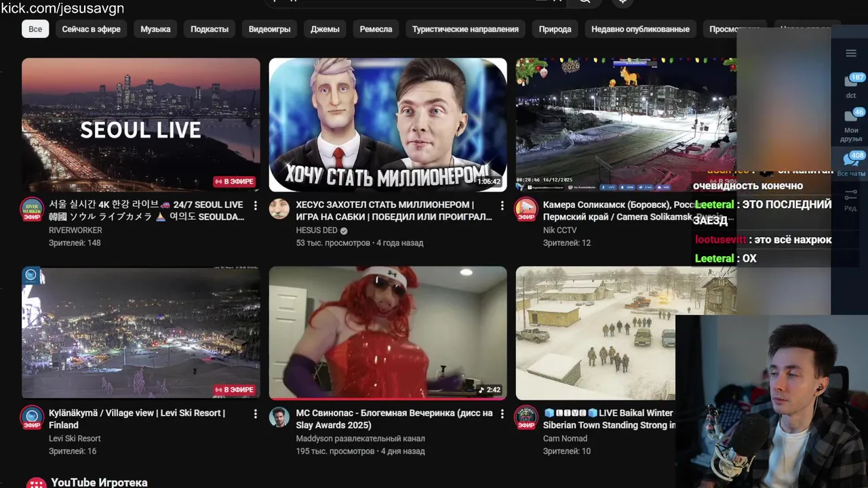Open options menu for Kylänäkymä video
Screen dimensions: 868x488
pos(256,413)
